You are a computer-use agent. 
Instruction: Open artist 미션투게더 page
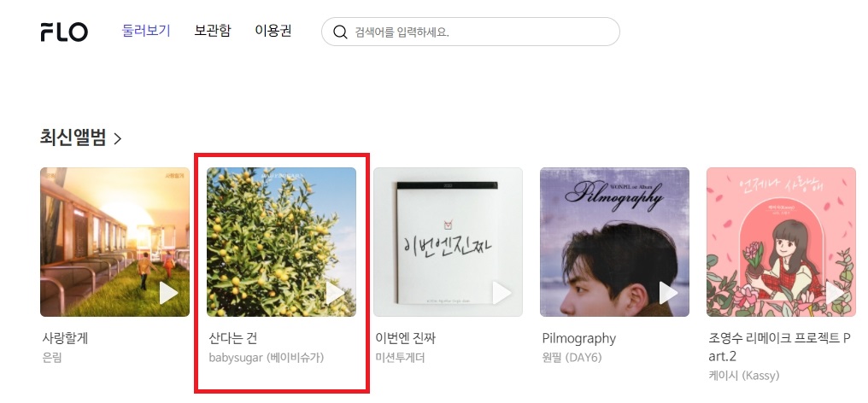pyautogui.click(x=400, y=358)
